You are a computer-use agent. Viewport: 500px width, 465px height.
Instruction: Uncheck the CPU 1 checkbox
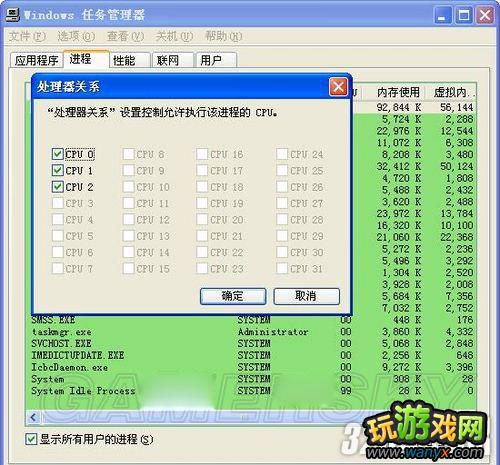[x=57, y=170]
